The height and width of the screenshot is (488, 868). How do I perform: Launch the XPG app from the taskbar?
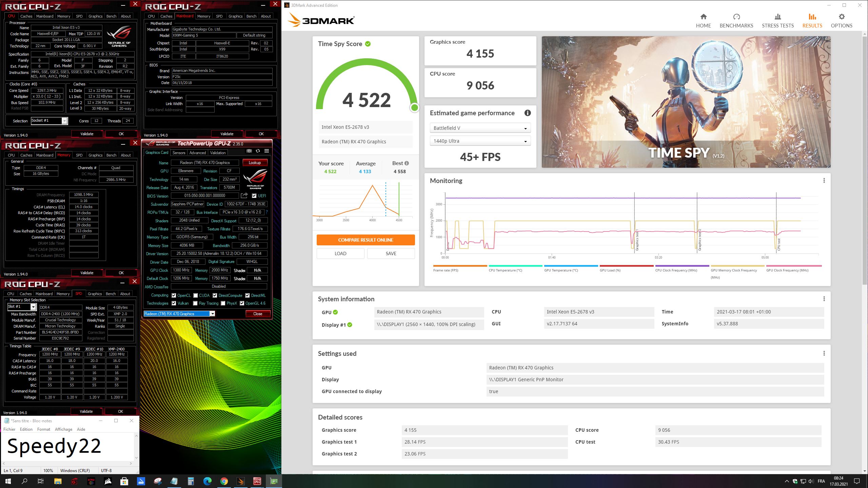[91, 481]
